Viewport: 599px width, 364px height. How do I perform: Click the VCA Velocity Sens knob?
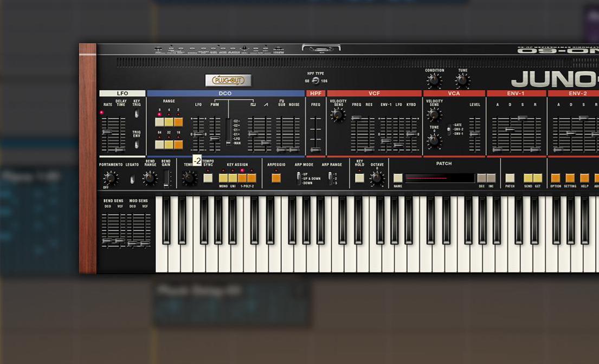[434, 114]
